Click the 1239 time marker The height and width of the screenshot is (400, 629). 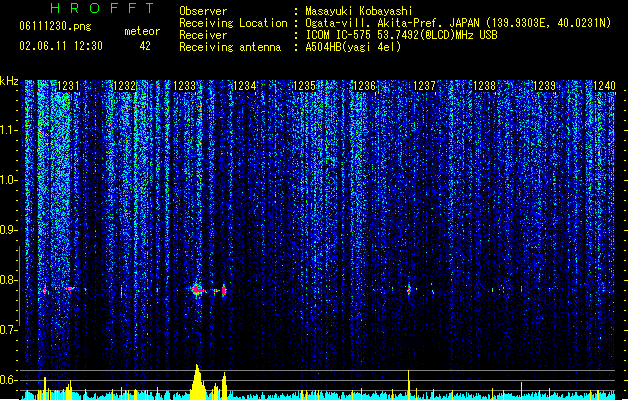click(x=544, y=86)
